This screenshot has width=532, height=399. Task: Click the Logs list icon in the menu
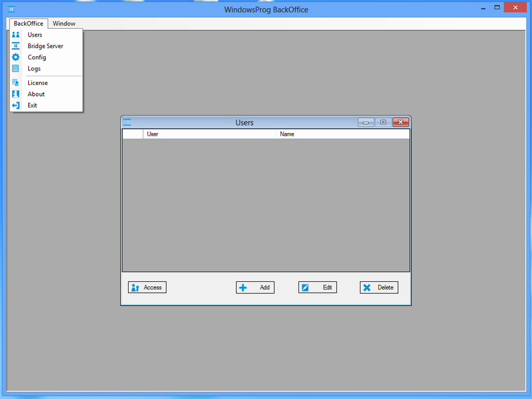15,68
